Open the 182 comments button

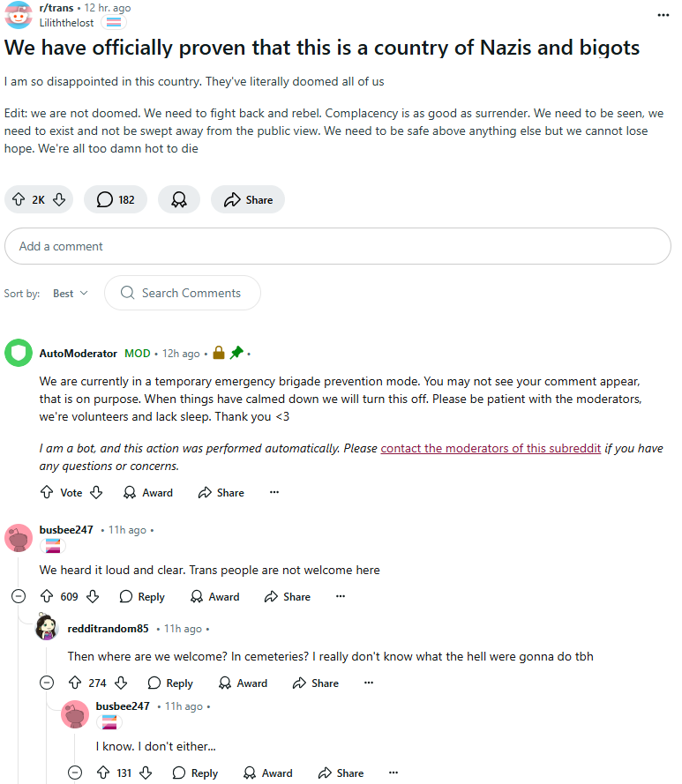click(116, 200)
